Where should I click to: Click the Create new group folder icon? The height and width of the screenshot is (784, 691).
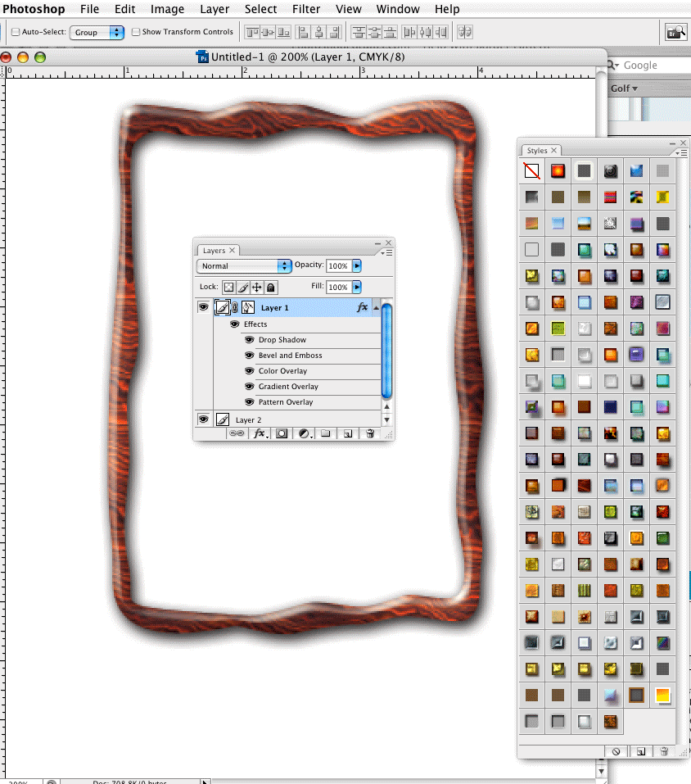point(325,433)
